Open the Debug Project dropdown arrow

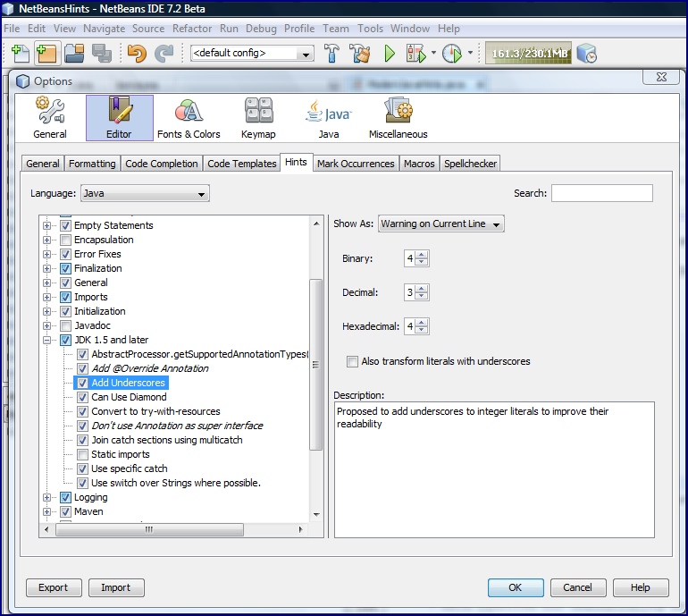(433, 53)
